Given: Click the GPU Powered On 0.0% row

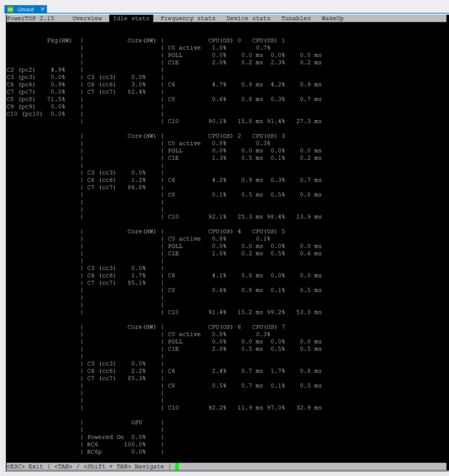Looking at the screenshot, I should [117, 437].
